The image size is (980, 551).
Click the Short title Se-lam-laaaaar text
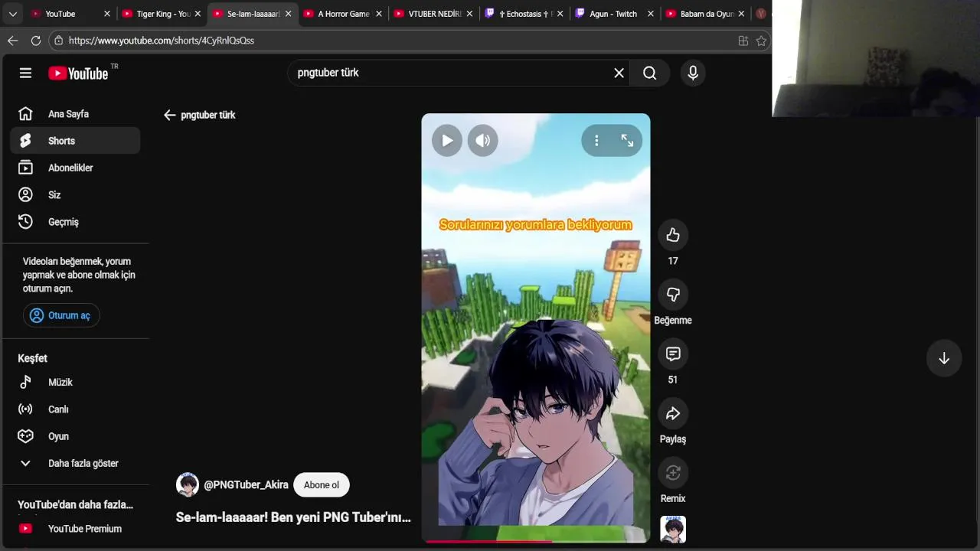293,517
